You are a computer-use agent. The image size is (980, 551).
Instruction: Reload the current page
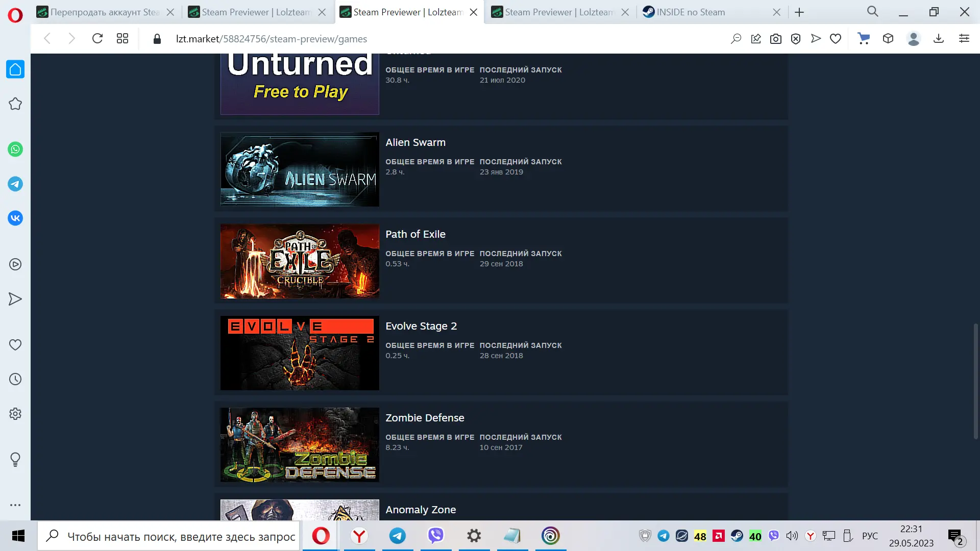tap(97, 39)
